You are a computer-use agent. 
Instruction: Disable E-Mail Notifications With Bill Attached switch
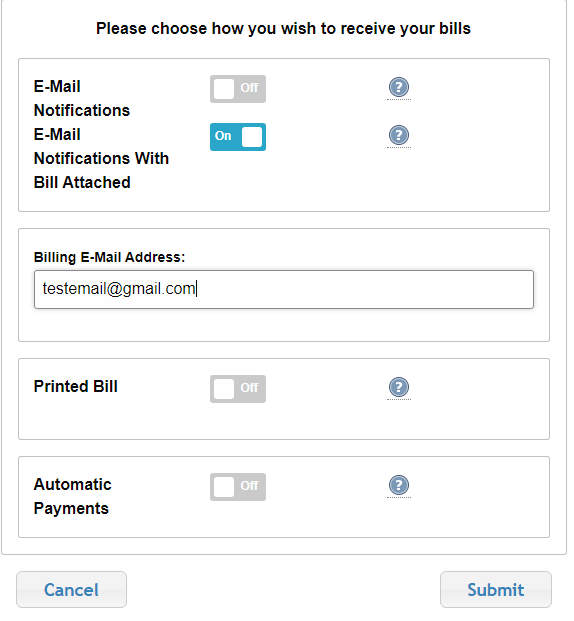240,138
